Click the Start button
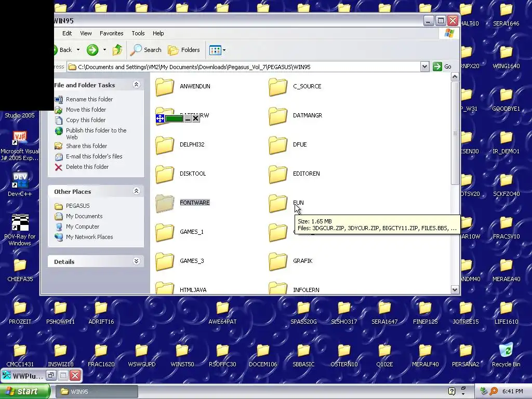Screen dimensions: 532x399 point(25,392)
